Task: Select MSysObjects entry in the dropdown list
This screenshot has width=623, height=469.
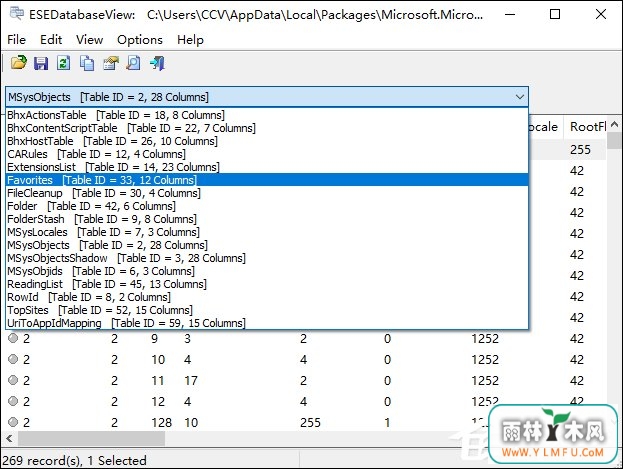Action: click(x=267, y=245)
